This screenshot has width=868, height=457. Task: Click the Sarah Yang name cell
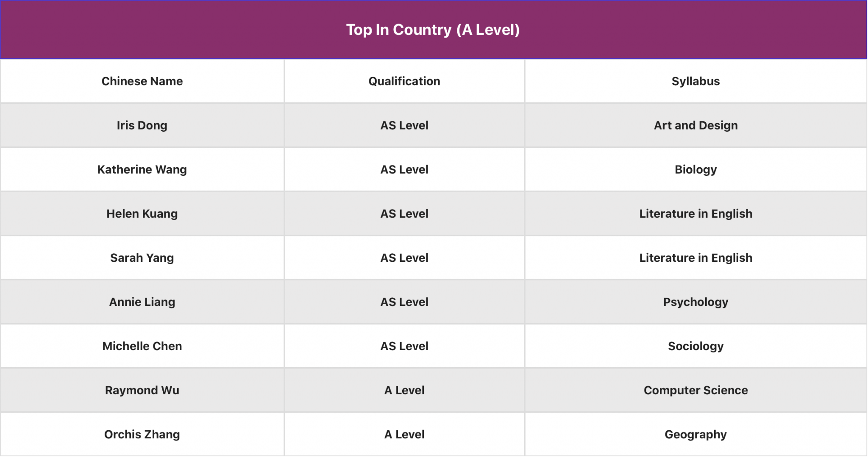[142, 258]
